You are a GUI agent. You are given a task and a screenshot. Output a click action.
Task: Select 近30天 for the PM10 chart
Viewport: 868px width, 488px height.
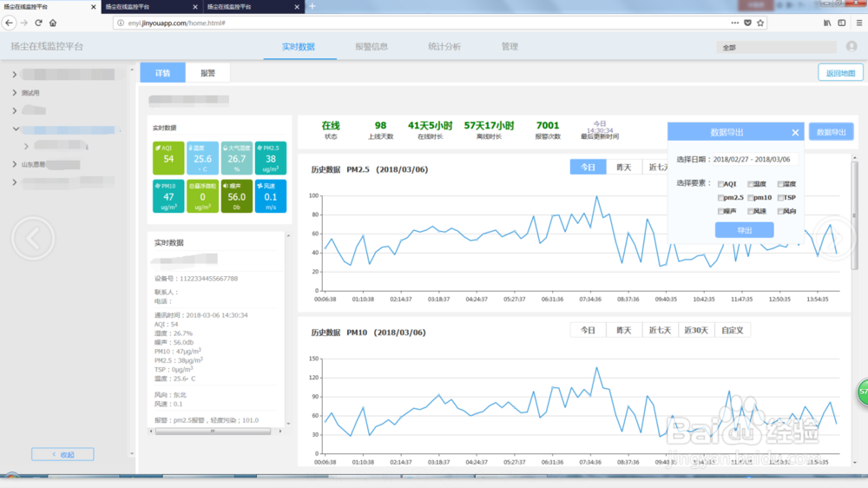696,330
